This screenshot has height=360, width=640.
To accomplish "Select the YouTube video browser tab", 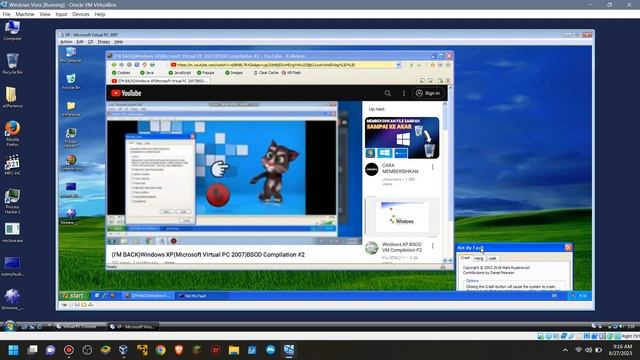I will tap(160, 81).
